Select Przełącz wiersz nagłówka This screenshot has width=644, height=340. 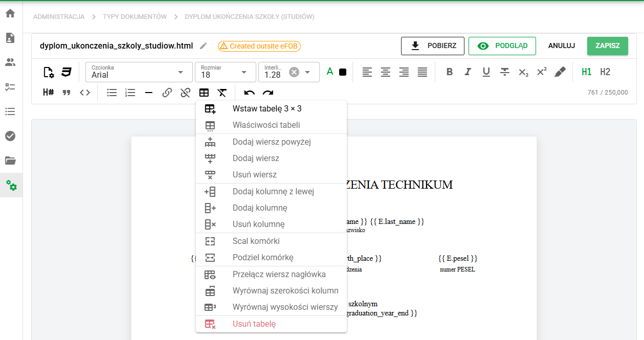click(x=271, y=275)
